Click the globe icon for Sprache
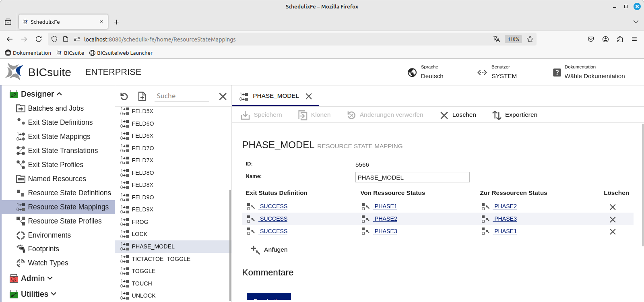The image size is (644, 302). [412, 72]
